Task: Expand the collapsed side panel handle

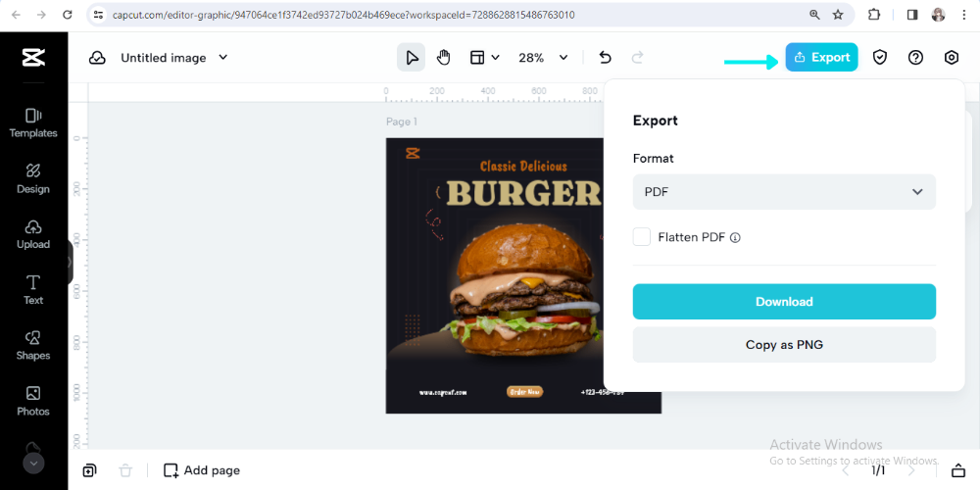Action: click(x=70, y=262)
